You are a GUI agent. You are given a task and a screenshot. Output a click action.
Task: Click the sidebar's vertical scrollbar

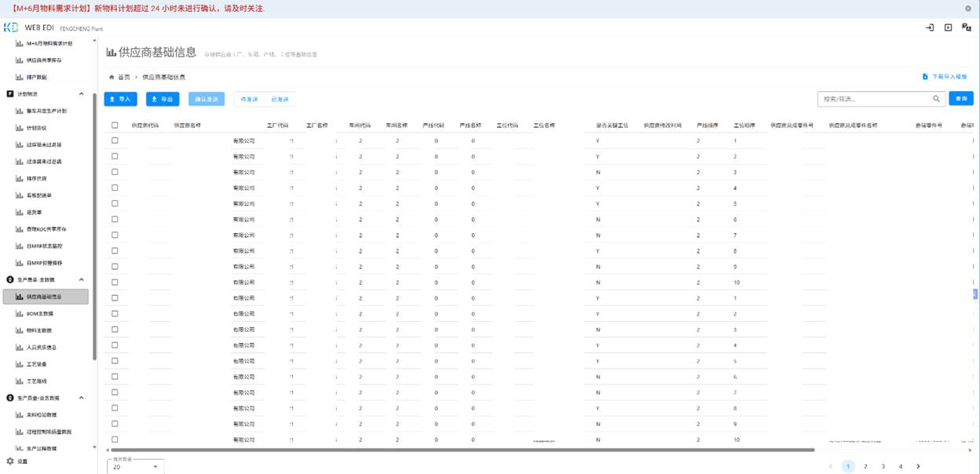tap(95, 228)
